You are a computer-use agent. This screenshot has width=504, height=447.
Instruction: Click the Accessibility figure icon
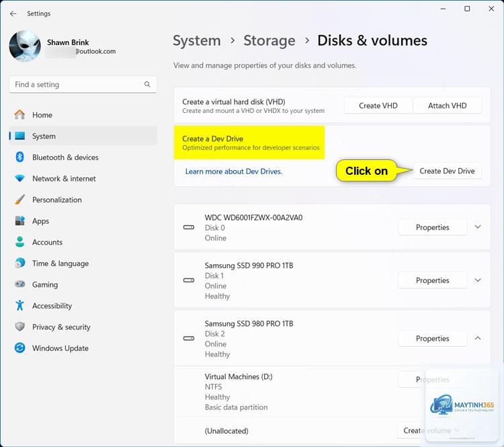[20, 305]
